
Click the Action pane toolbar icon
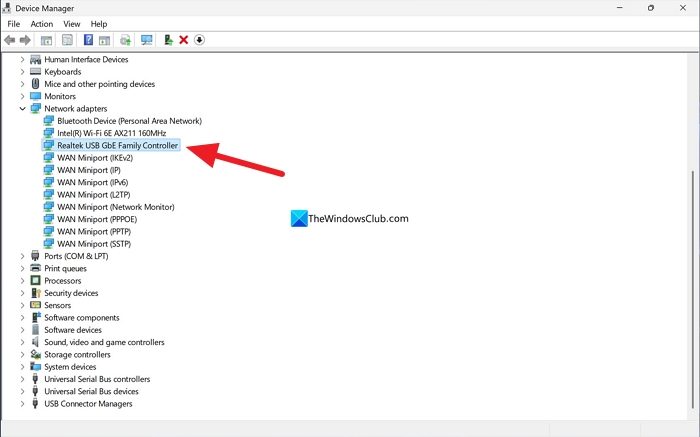104,40
